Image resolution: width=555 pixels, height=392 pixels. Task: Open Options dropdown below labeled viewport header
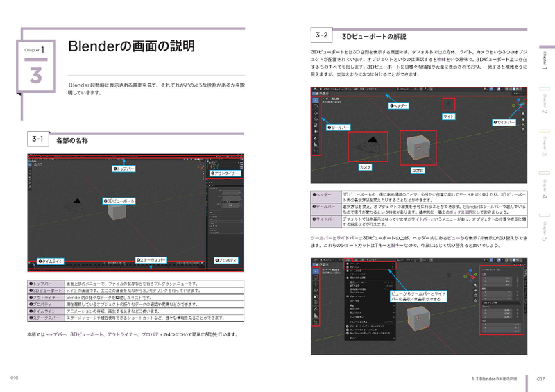[x=518, y=94]
